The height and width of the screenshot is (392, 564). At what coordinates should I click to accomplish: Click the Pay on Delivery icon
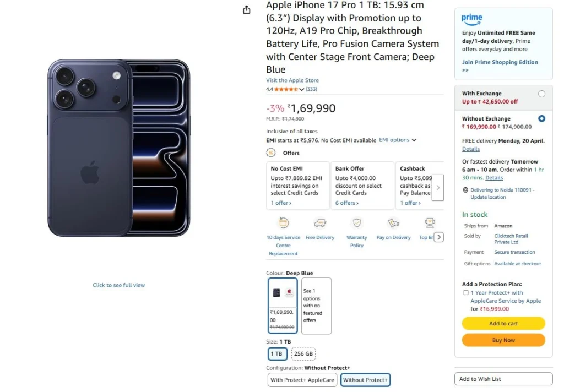coord(393,223)
